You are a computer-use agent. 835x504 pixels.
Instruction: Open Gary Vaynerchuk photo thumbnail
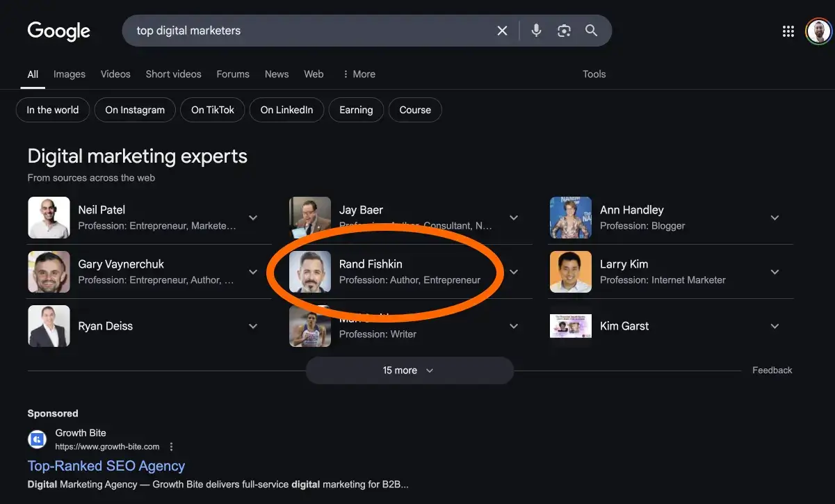tap(49, 272)
